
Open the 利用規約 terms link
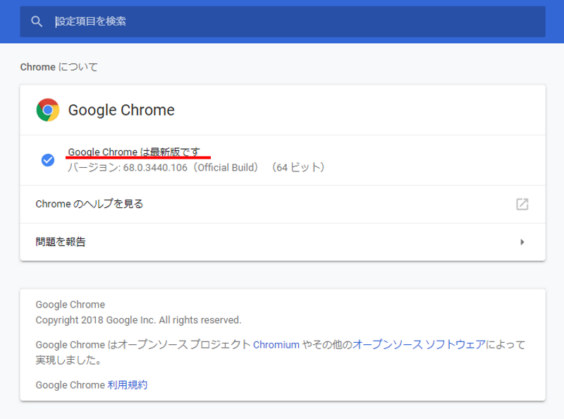click(x=127, y=385)
